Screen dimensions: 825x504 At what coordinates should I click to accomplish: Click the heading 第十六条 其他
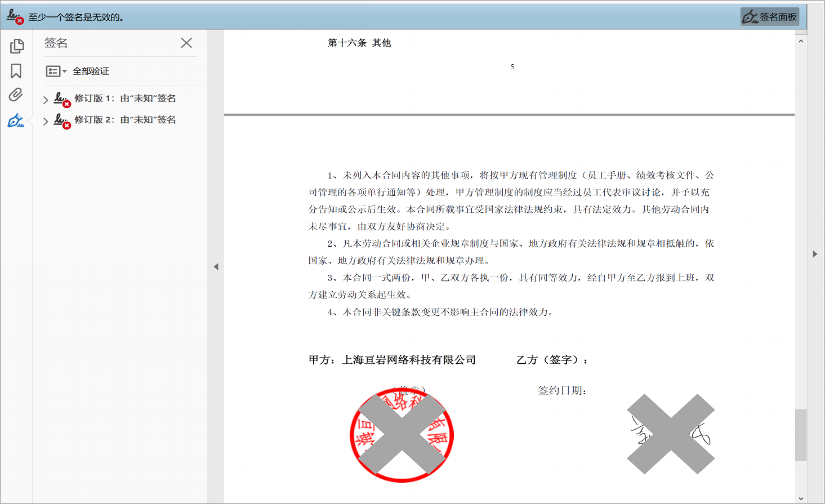(x=359, y=43)
